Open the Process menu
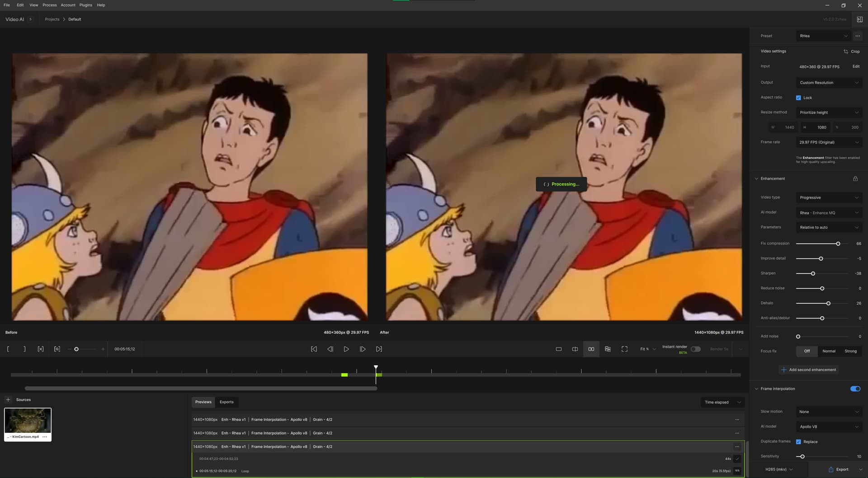 [50, 5]
